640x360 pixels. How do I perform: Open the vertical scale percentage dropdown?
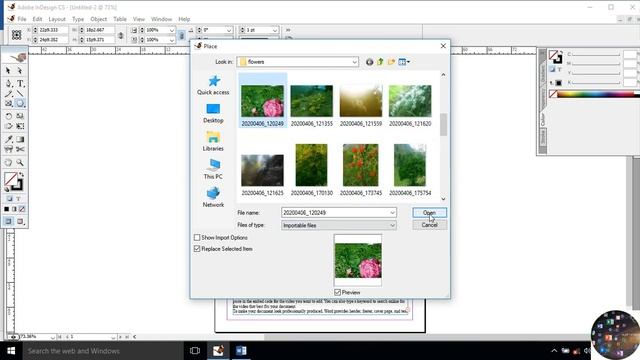click(172, 40)
